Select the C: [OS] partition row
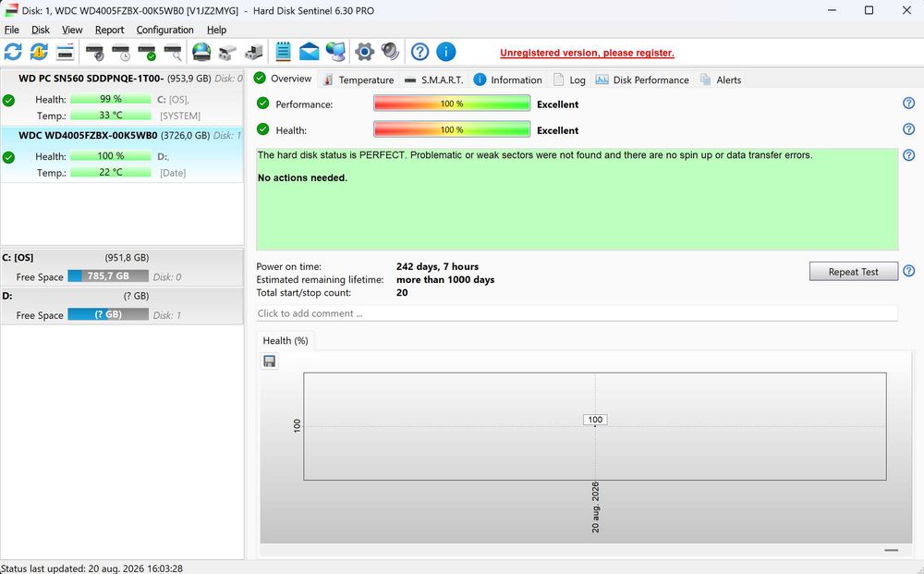 click(122, 267)
